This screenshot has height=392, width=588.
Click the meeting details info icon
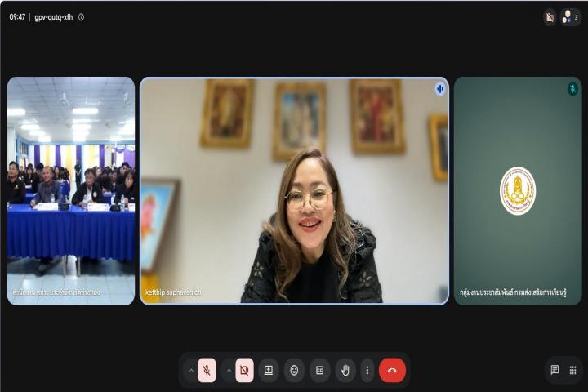pyautogui.click(x=82, y=17)
